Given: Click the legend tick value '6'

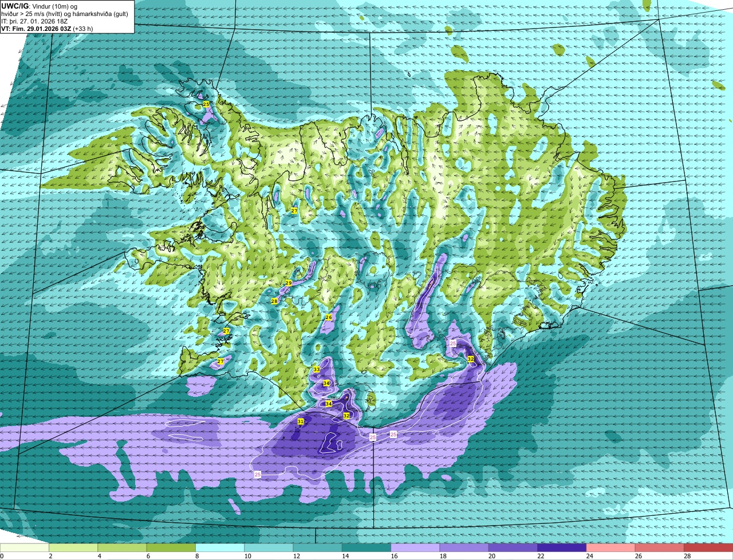Looking at the screenshot, I should pos(148,556).
